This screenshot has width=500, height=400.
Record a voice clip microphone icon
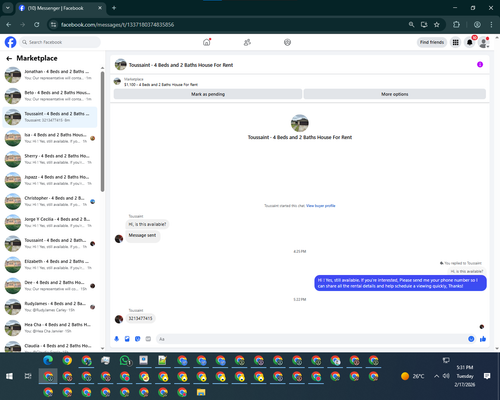[117, 339]
